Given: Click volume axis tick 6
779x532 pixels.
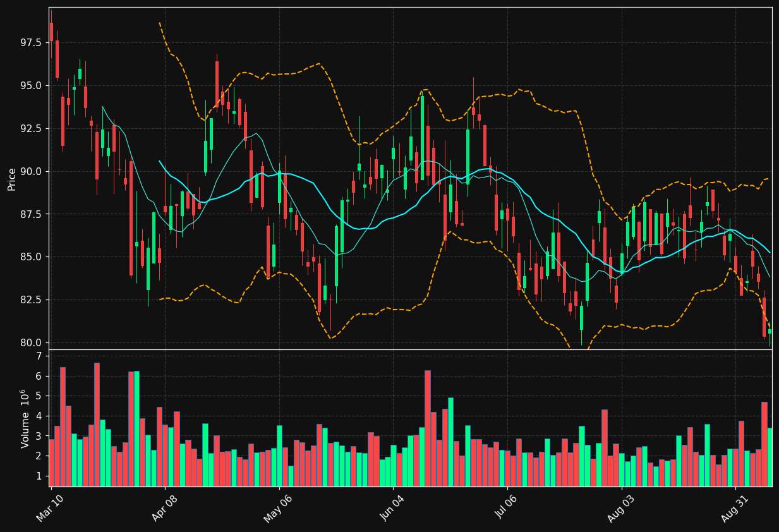Looking at the screenshot, I should [39, 377].
